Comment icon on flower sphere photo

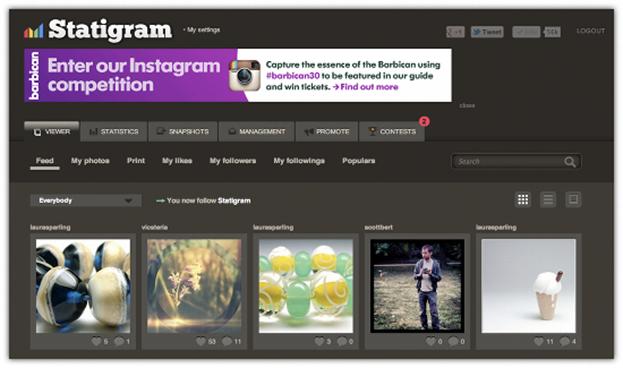pyautogui.click(x=227, y=341)
